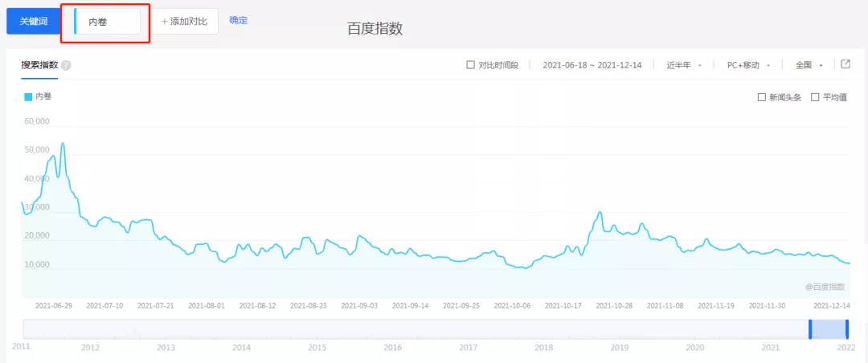
Task: Check the 新闻头条 checkbox
Action: (761, 97)
